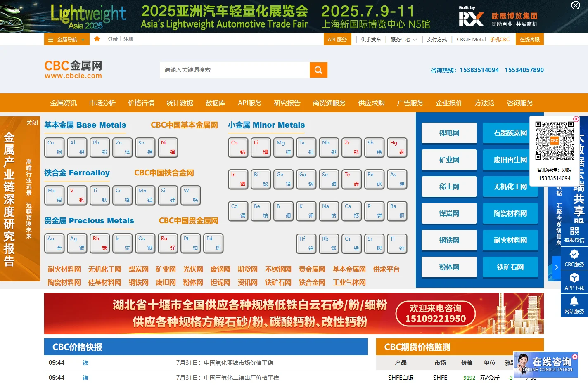Screen dimensions: 588x385
Task: Open the 客服微信 QR icon
Action: (x=574, y=234)
